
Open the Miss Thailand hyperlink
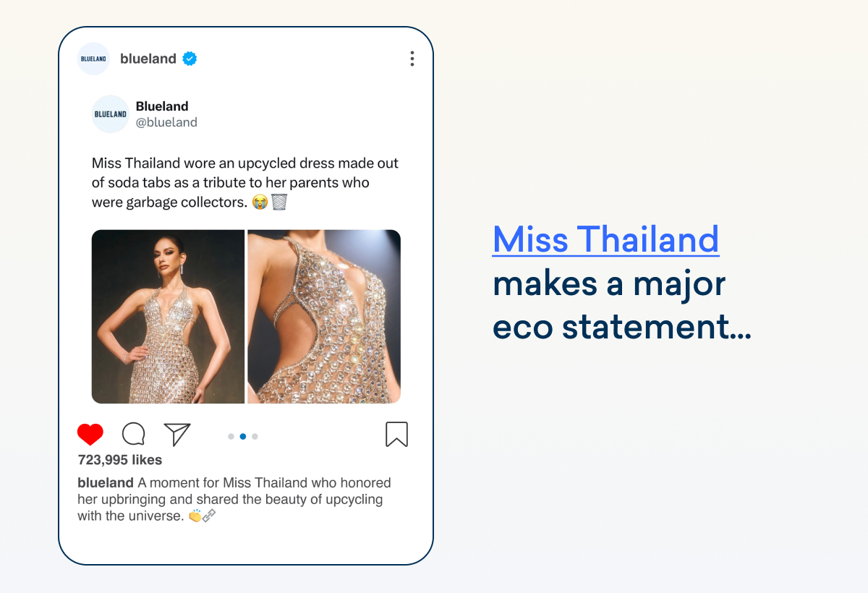tap(605, 239)
